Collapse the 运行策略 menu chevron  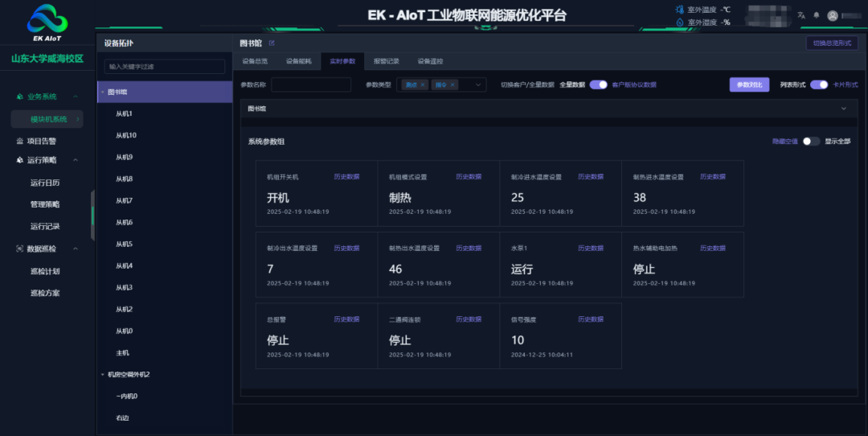pos(76,160)
